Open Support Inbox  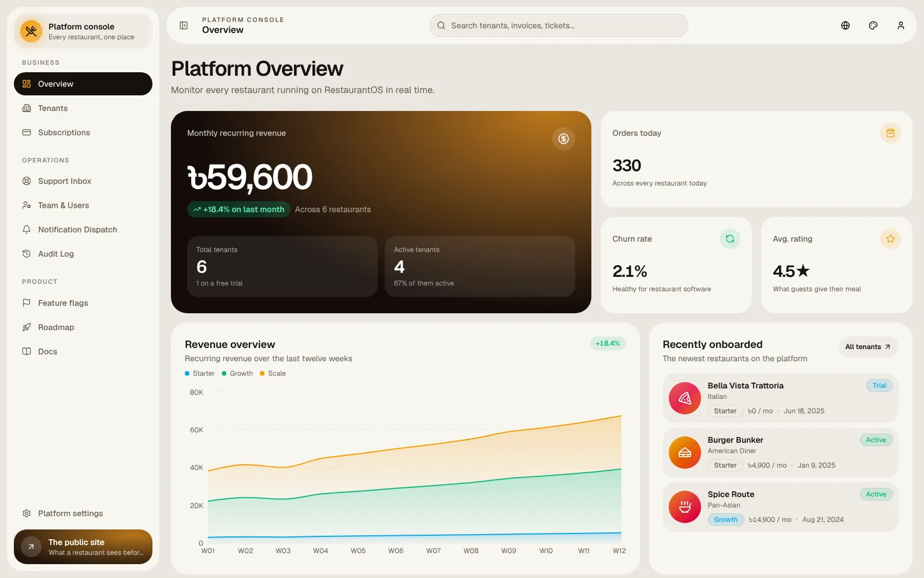coord(83,181)
